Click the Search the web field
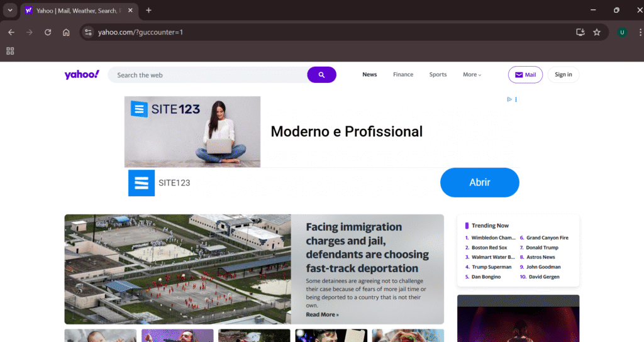Viewport: 644px width, 342px height. [x=208, y=75]
